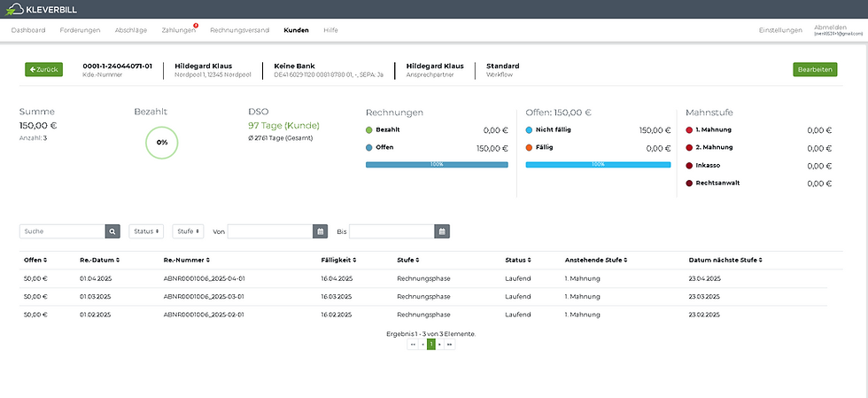Go to last page of results
Screen dimensions: 868x398
[x=450, y=344]
